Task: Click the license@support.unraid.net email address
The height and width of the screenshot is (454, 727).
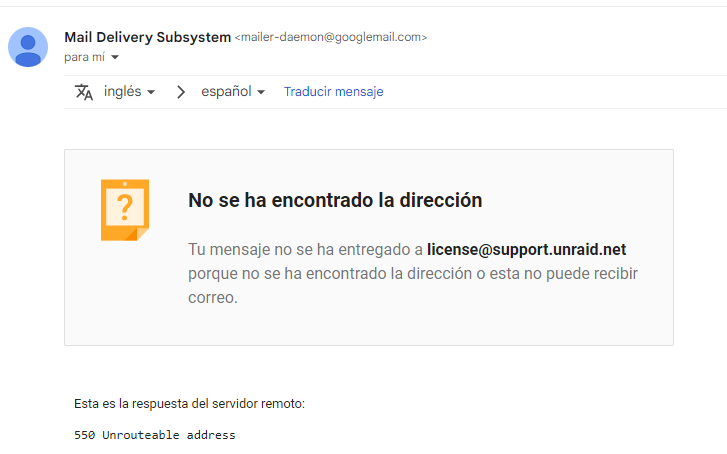Action: 526,249
